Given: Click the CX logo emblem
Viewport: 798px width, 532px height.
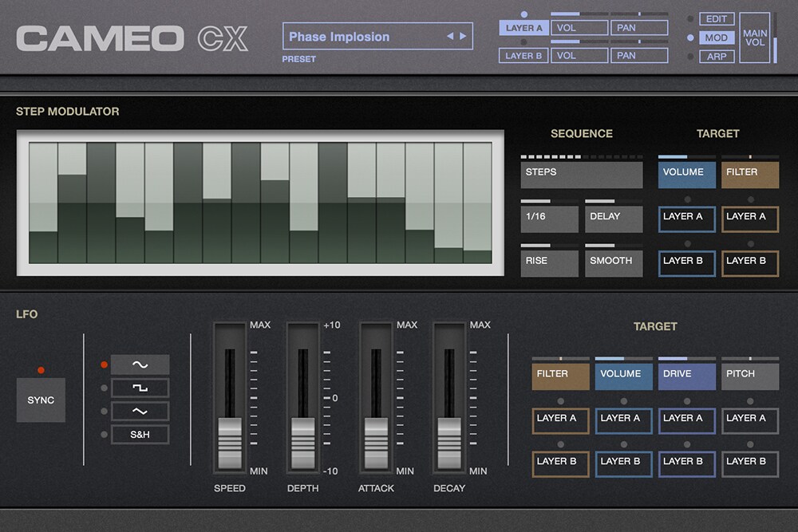Looking at the screenshot, I should coord(223,38).
